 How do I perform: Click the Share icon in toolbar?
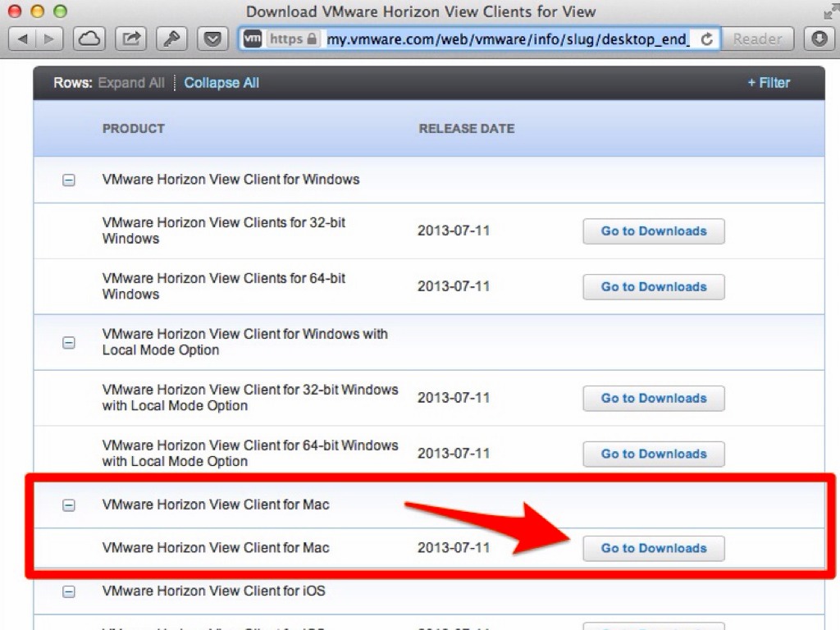point(130,39)
